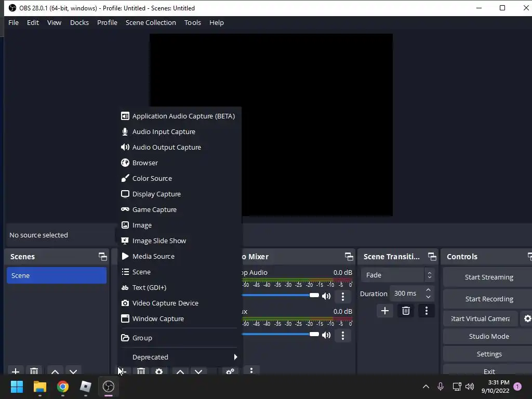Add a new scene transition
This screenshot has width=532, height=399.
(385, 311)
